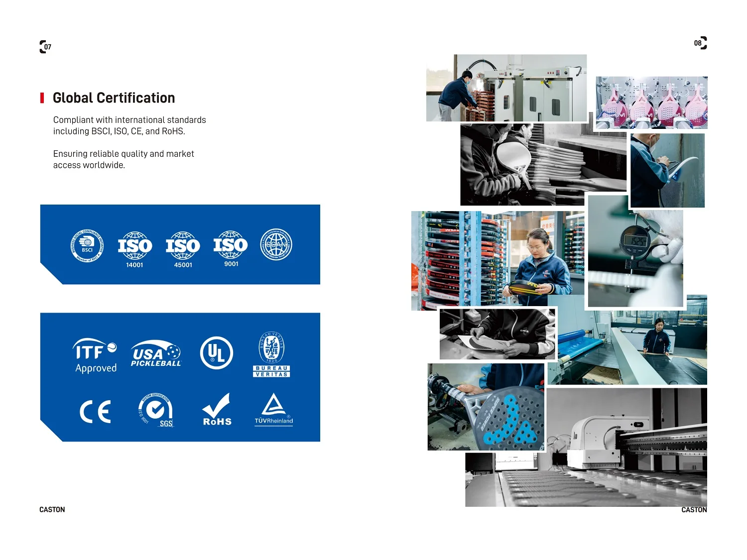Click the page number 08 marker
The height and width of the screenshot is (560, 747).
click(x=701, y=43)
